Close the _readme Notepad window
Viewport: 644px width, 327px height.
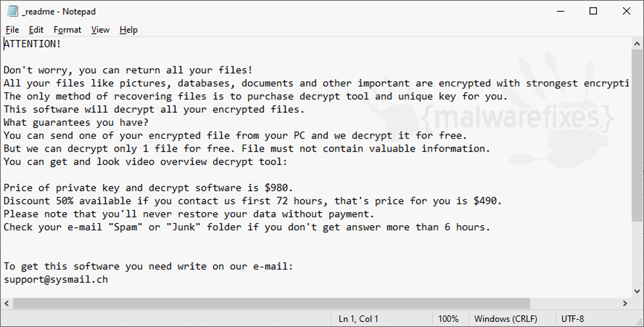(627, 11)
